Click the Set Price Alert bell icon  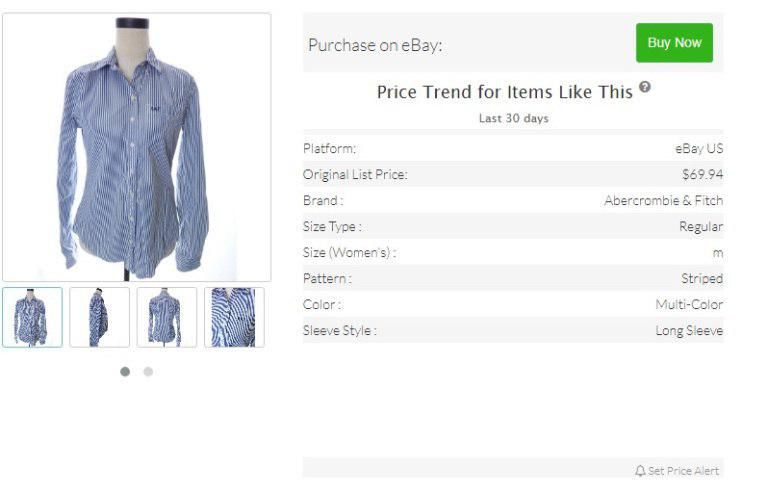coord(640,471)
